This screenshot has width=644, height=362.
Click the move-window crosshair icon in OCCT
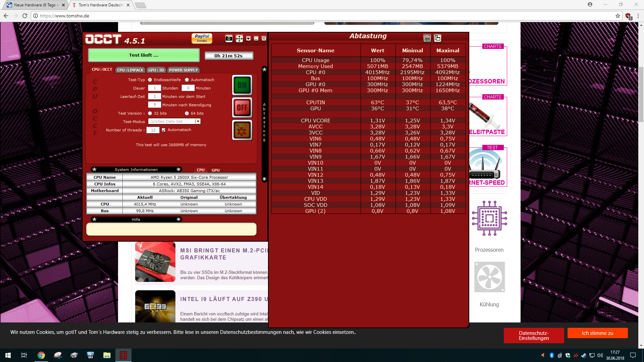point(239,39)
